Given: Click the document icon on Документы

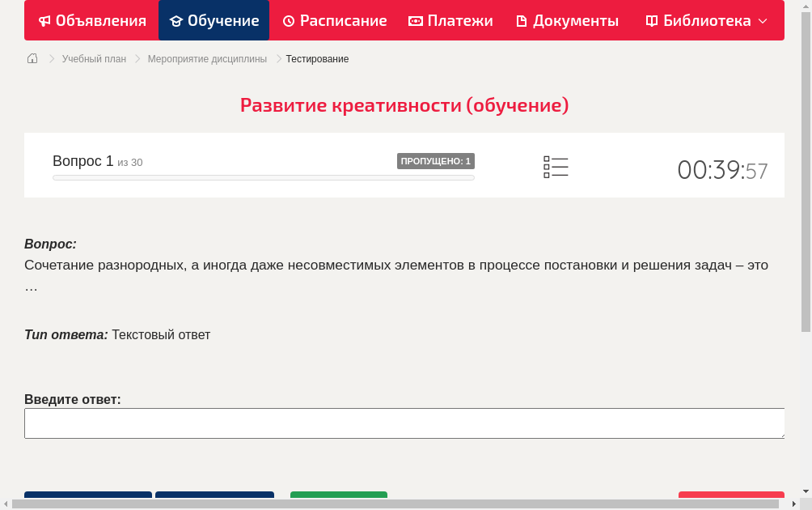Looking at the screenshot, I should tap(521, 20).
